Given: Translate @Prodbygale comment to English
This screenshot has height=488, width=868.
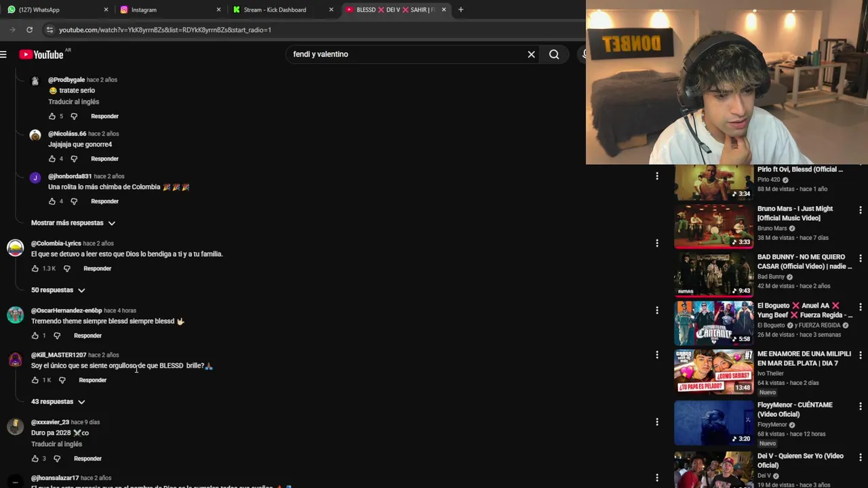Looking at the screenshot, I should (73, 102).
